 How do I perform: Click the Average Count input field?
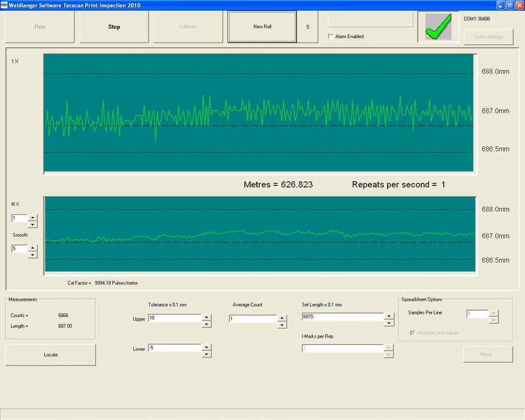(252, 319)
